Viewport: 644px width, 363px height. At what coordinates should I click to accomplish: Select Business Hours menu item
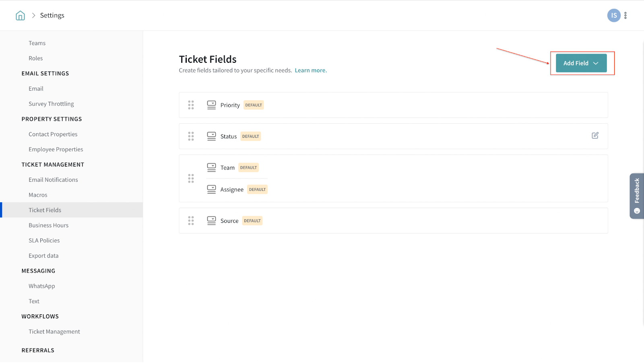click(48, 226)
